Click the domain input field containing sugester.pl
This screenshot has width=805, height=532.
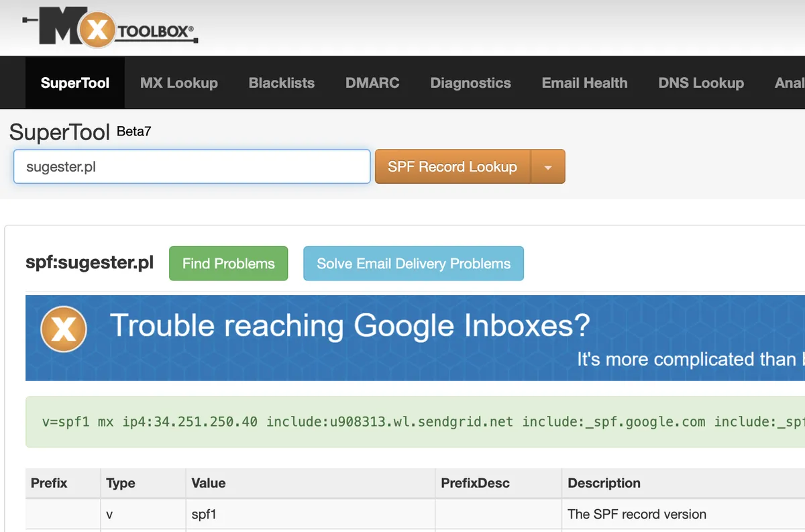(192, 166)
